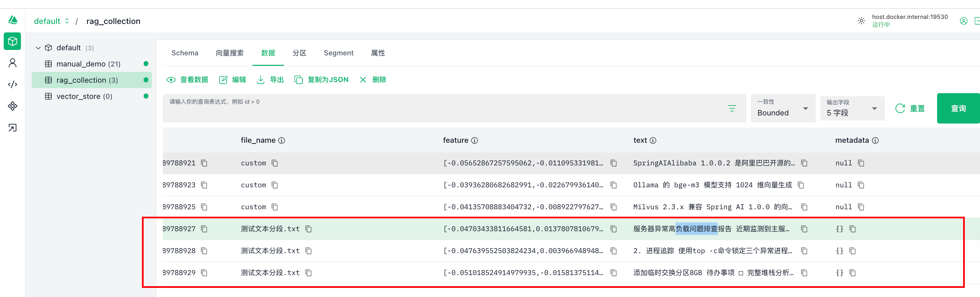Screen dimensions: 980x297
Task: Select the manual_demo collection
Action: click(92, 64)
